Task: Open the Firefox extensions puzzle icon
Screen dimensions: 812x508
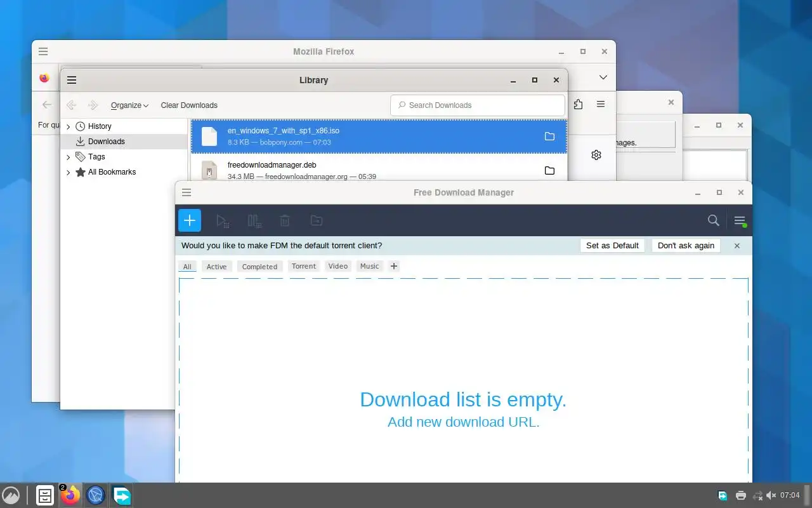Action: (578, 104)
